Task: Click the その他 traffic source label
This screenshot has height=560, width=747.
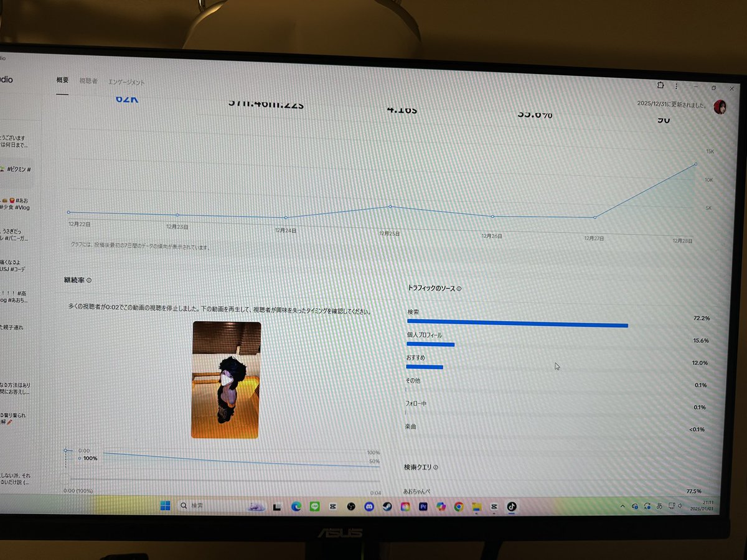Action: (x=413, y=380)
